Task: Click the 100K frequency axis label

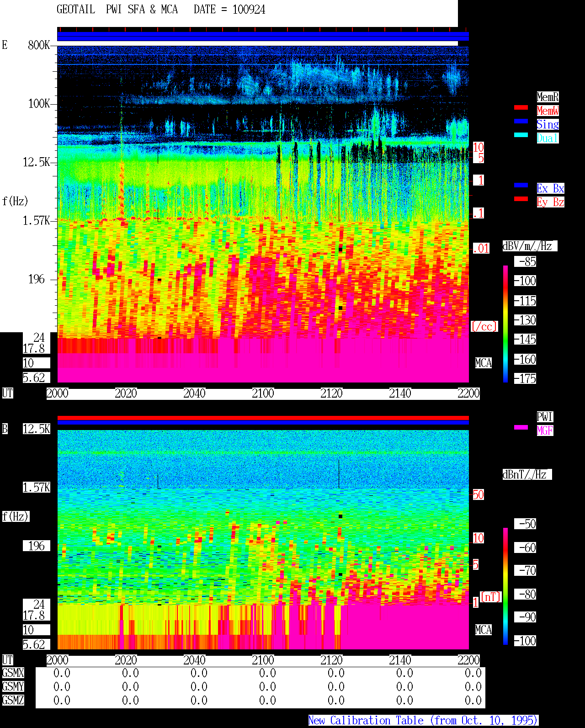Action: [x=39, y=103]
